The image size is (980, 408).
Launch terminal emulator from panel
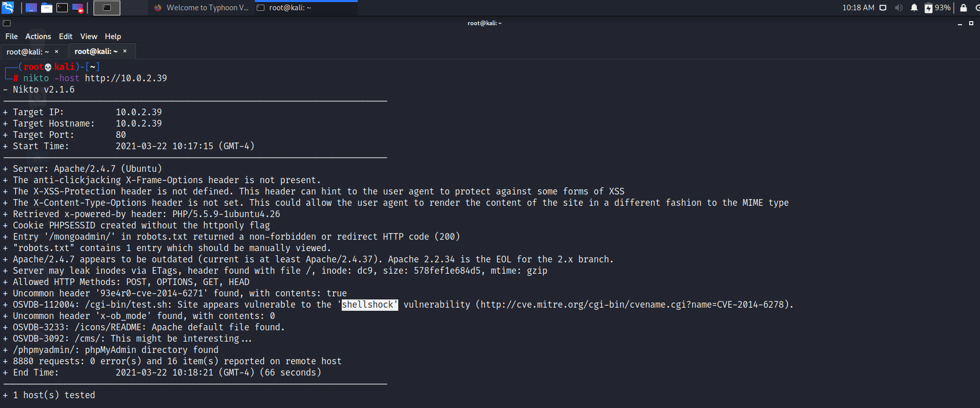62,8
